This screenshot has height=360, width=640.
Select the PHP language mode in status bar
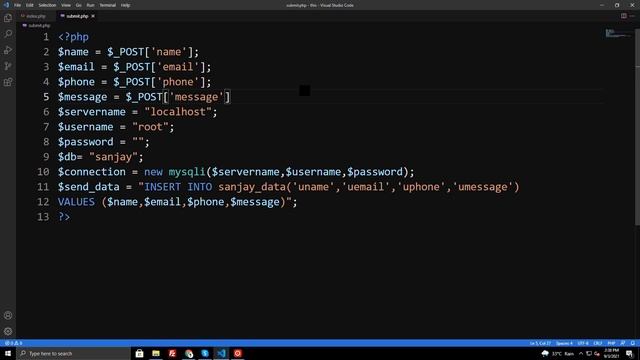(611, 343)
